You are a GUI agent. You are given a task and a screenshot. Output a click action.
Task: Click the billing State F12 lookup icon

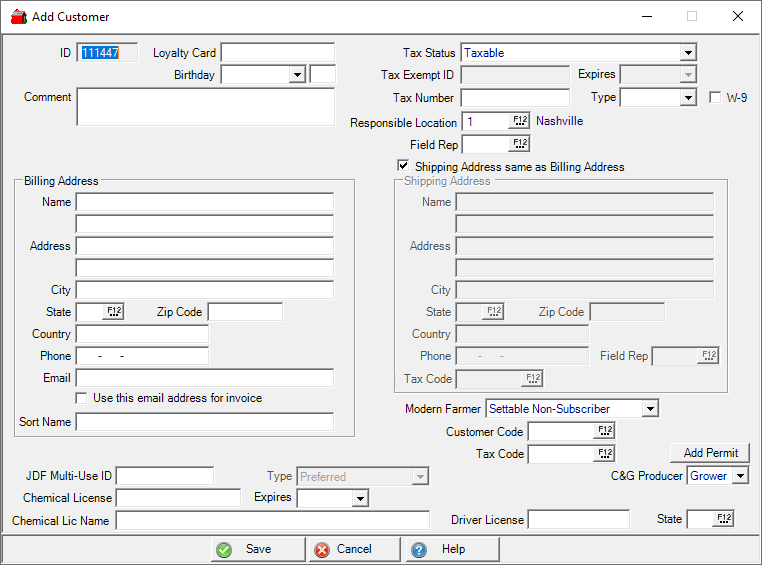tap(113, 312)
